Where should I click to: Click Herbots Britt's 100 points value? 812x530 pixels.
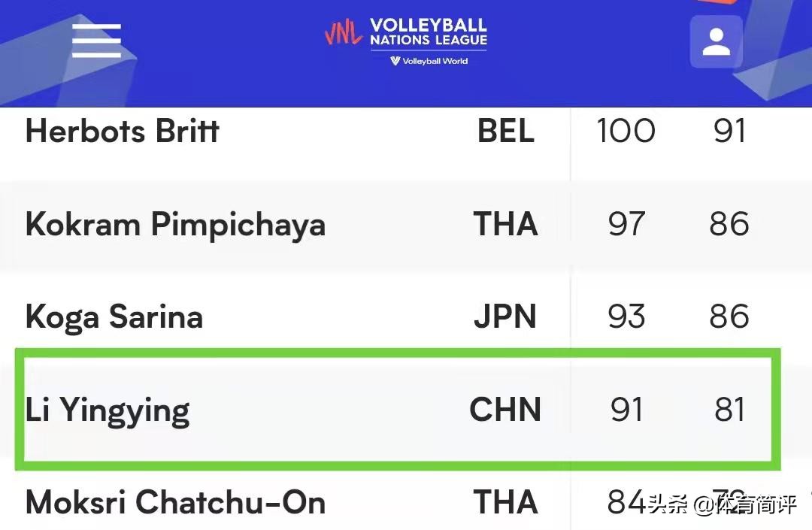coord(626,132)
